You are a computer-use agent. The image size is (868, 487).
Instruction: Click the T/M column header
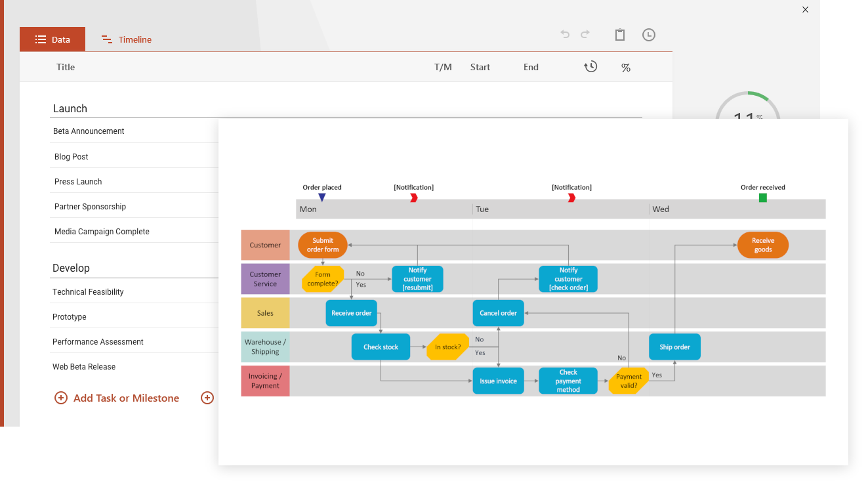pos(443,67)
